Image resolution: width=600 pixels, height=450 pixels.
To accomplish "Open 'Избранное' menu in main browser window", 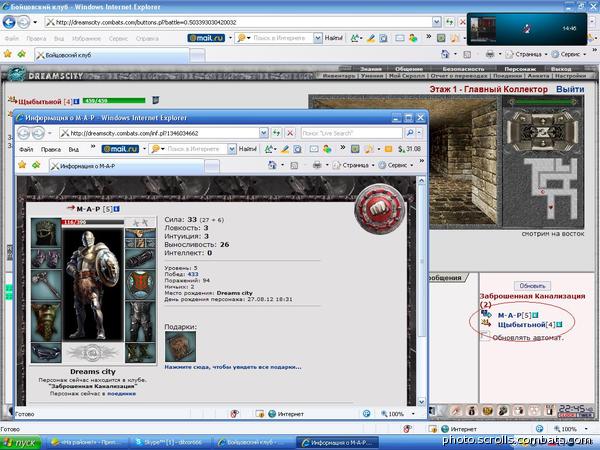I will (86, 39).
